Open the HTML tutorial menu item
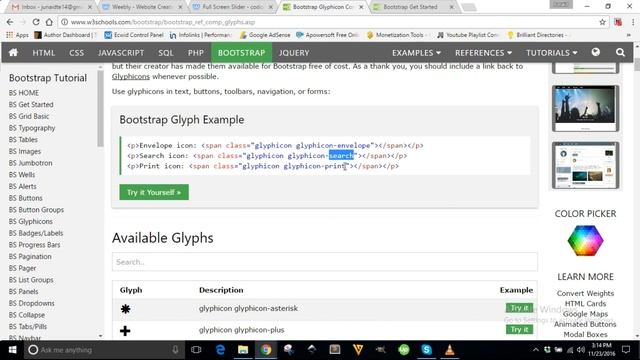640x360 pixels. point(44,53)
